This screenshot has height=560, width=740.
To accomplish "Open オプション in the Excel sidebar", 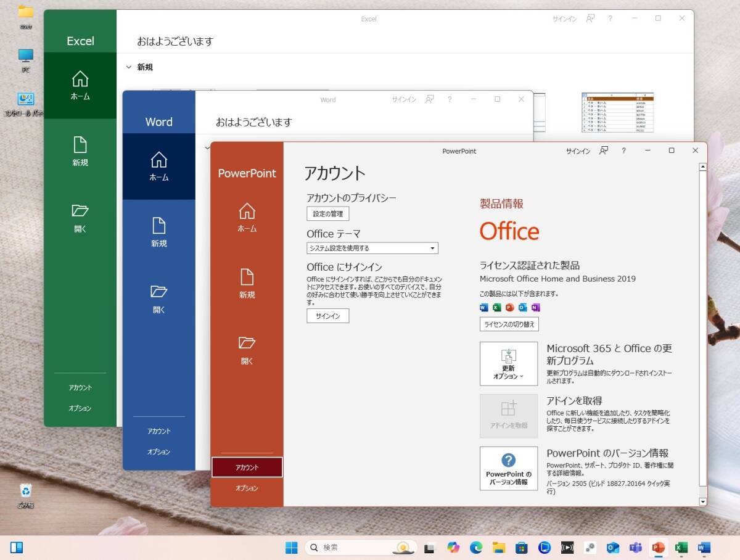I will 80,408.
